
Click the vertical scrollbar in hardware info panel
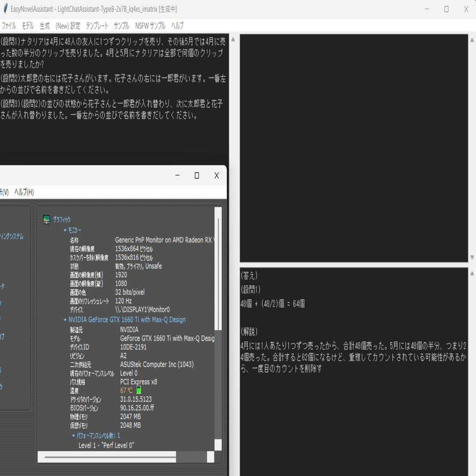(218, 269)
